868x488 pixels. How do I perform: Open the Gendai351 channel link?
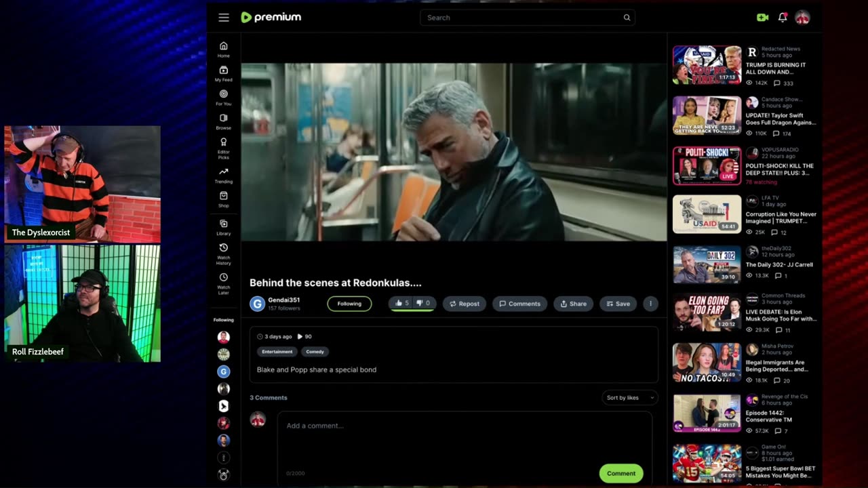283,300
